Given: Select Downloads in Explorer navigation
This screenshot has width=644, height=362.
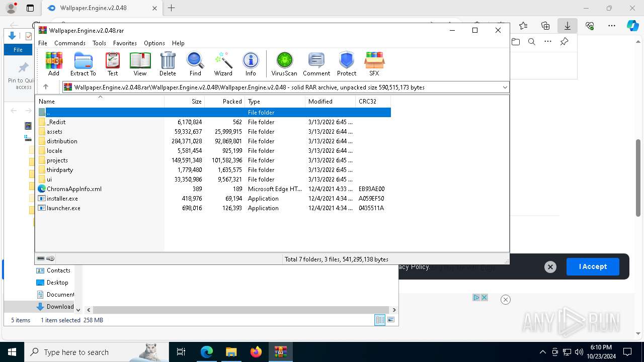Looking at the screenshot, I should 55,307.
